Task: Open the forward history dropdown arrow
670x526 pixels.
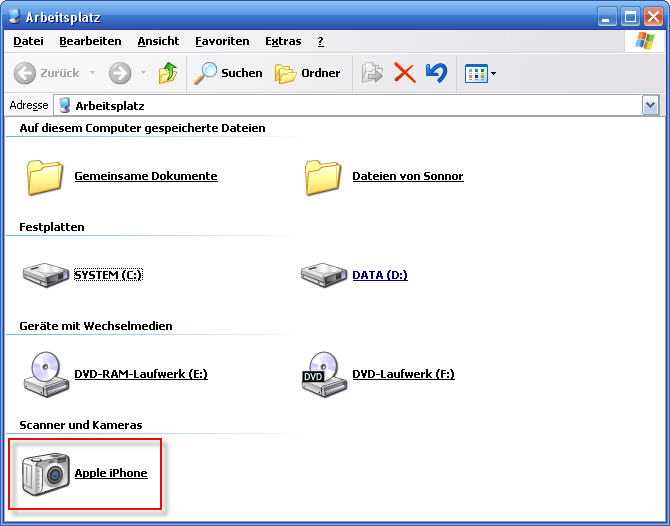Action: (144, 73)
